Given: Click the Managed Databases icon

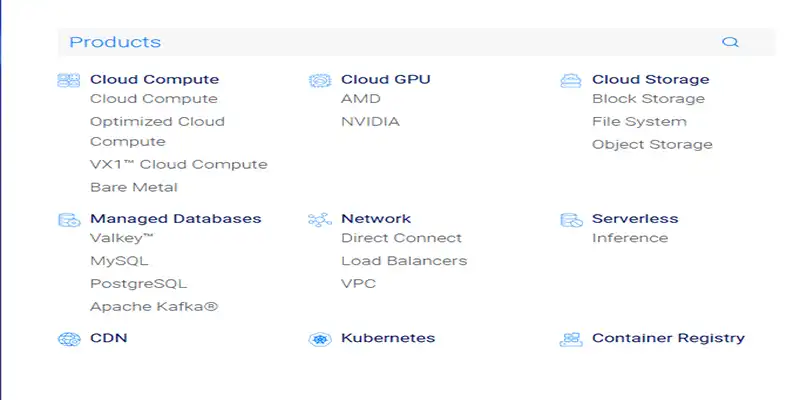Looking at the screenshot, I should pyautogui.click(x=69, y=219).
